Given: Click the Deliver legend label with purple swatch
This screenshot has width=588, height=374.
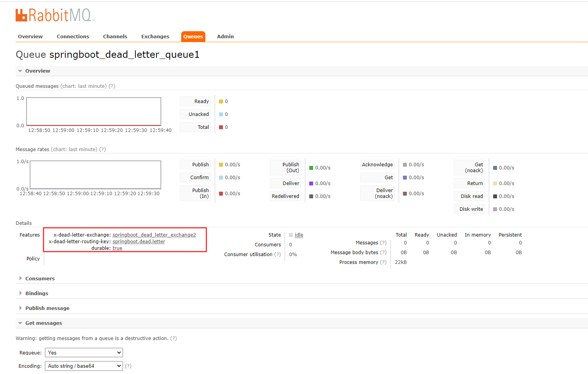Looking at the screenshot, I should tap(285, 183).
